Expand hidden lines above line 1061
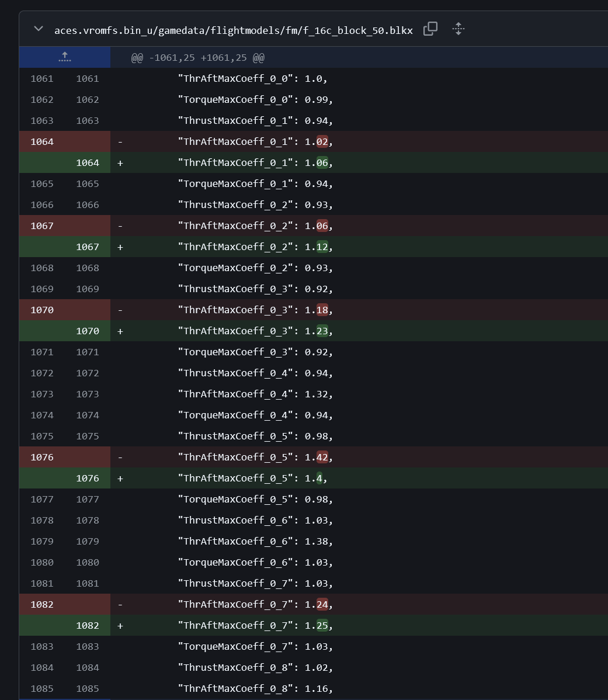The width and height of the screenshot is (608, 700). coord(65,57)
